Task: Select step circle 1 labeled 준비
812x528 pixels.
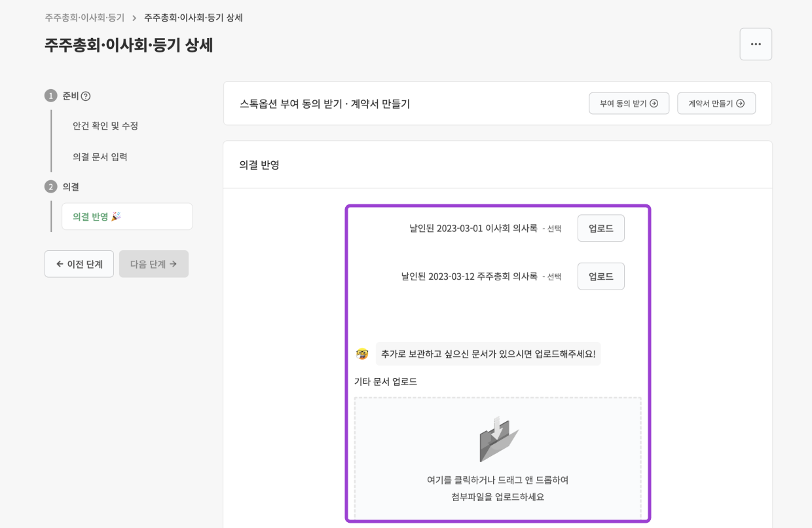Action: [x=51, y=96]
